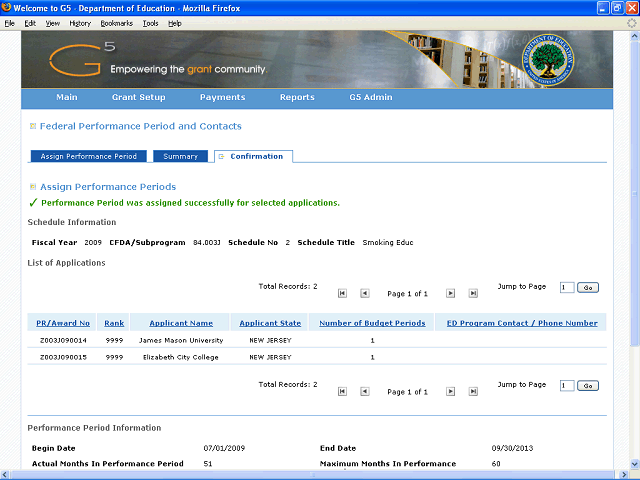Click the last-page icon above the applications table

coord(472,293)
